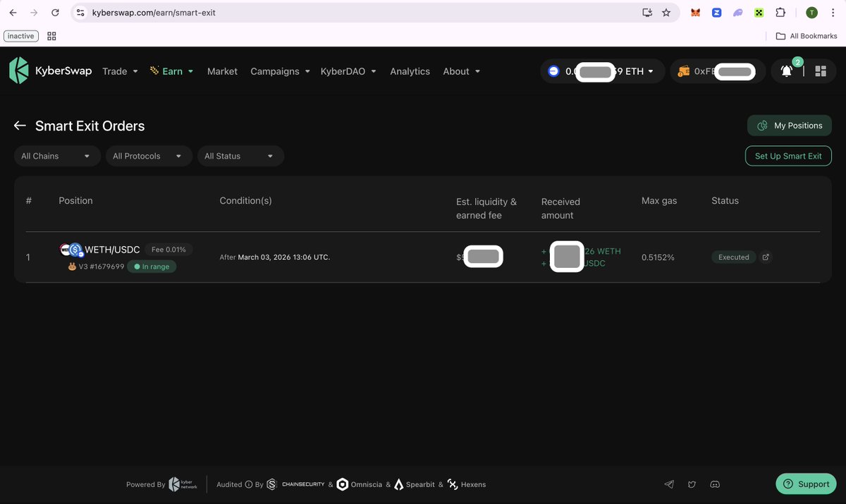Open the Omniscia auditor link
The width and height of the screenshot is (846, 504).
(359, 484)
